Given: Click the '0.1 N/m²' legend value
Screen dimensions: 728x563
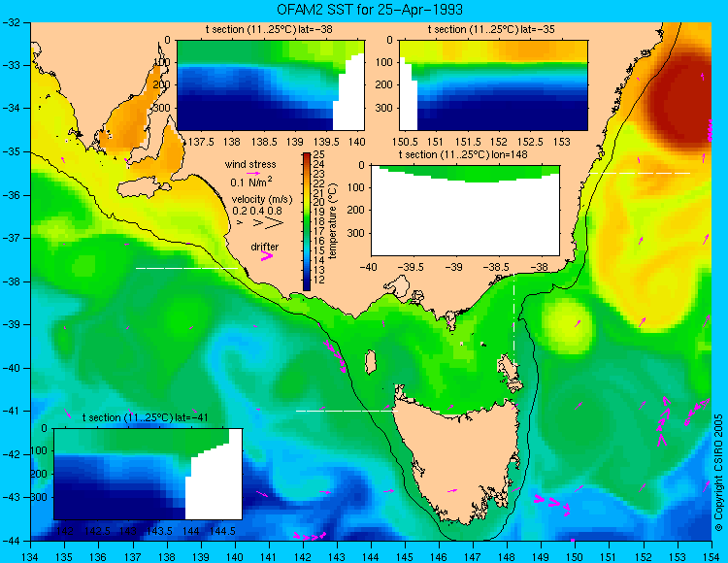Looking at the screenshot, I should [251, 182].
